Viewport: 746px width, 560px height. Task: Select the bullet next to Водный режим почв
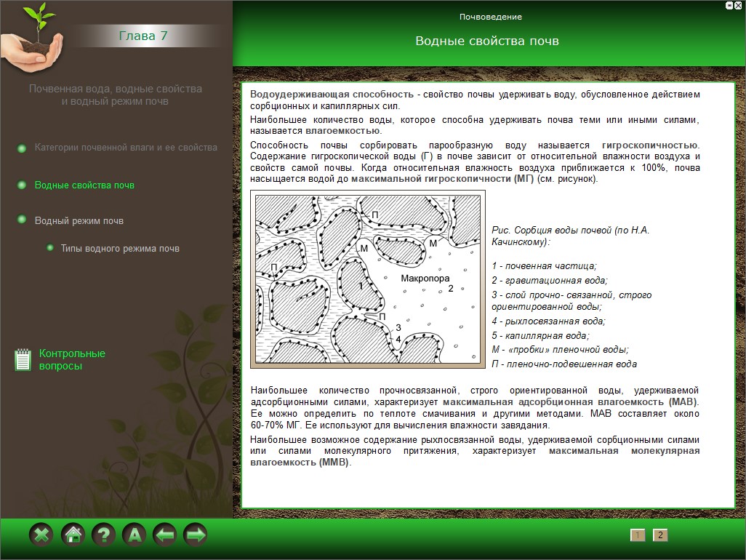(x=22, y=220)
